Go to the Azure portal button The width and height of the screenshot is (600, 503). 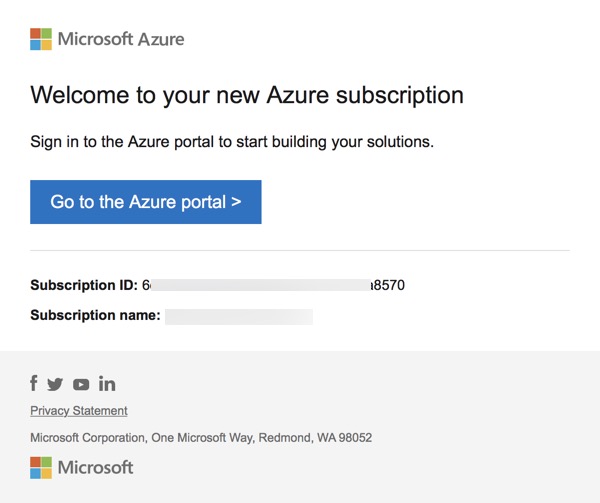[146, 202]
